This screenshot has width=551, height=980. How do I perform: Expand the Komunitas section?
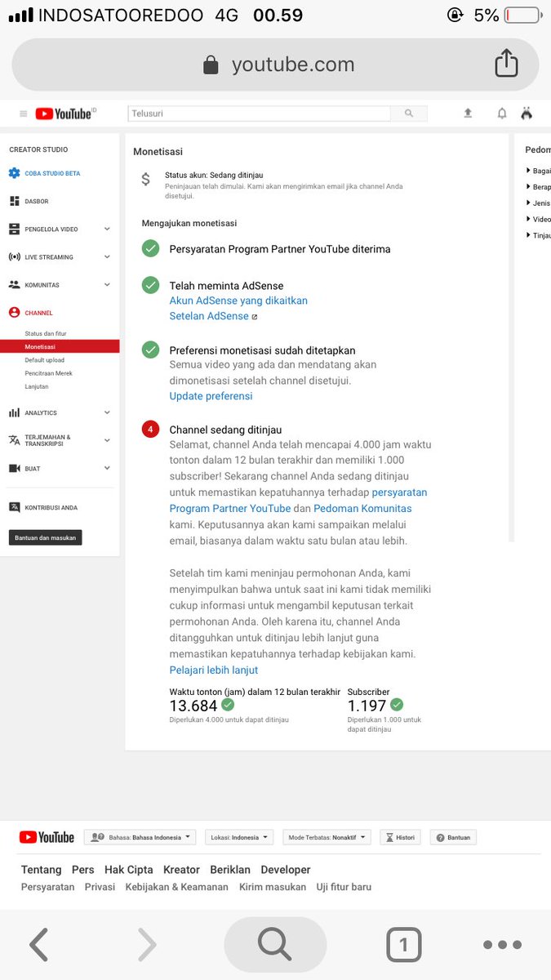click(x=107, y=285)
